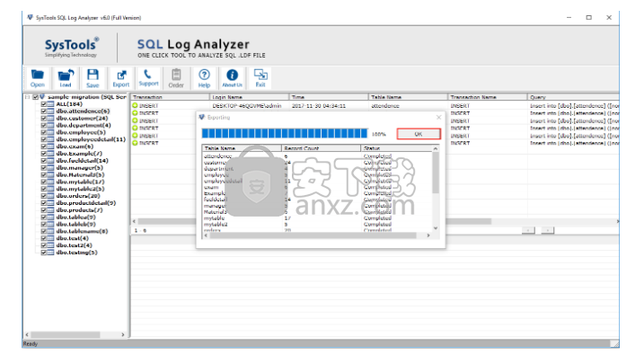The image size is (644, 364).
Task: Click the table icon beside dbo.customer(24)
Action: (x=50, y=119)
